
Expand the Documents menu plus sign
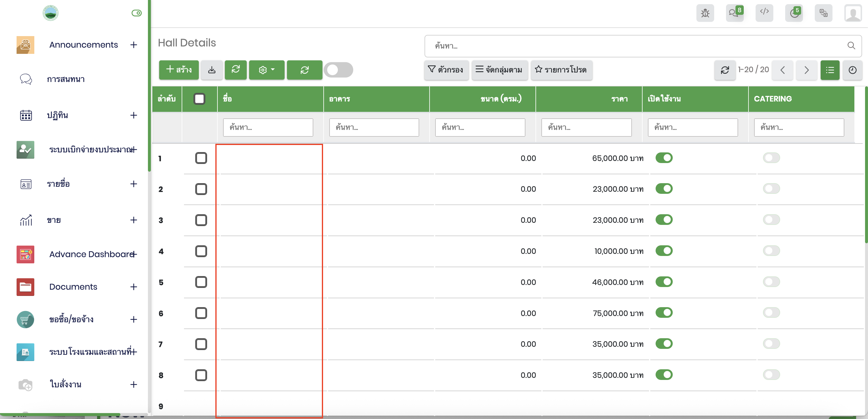[133, 287]
